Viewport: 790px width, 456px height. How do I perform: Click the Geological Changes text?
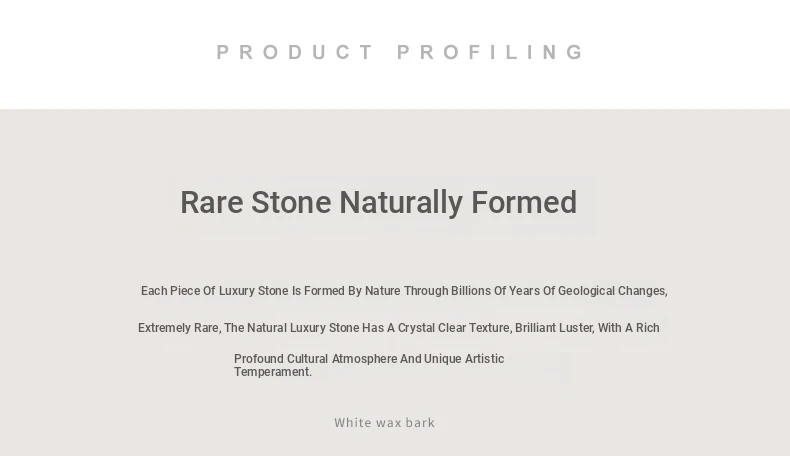coord(612,291)
